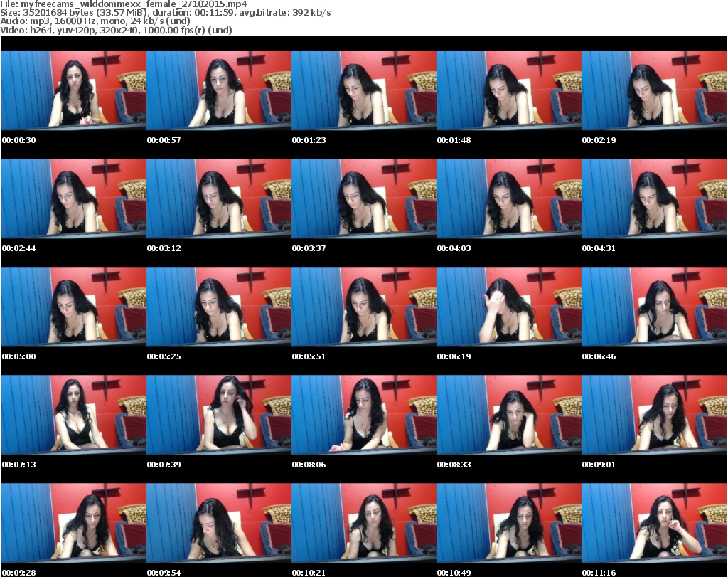The width and height of the screenshot is (728, 577).
Task: Pick the frame captured at 00:05:00
Action: coord(74,307)
